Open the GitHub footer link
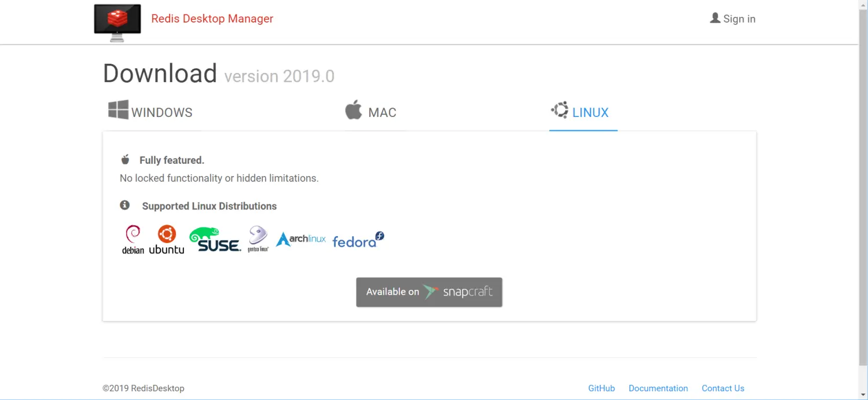Screen dimensions: 868x400 click(x=601, y=388)
